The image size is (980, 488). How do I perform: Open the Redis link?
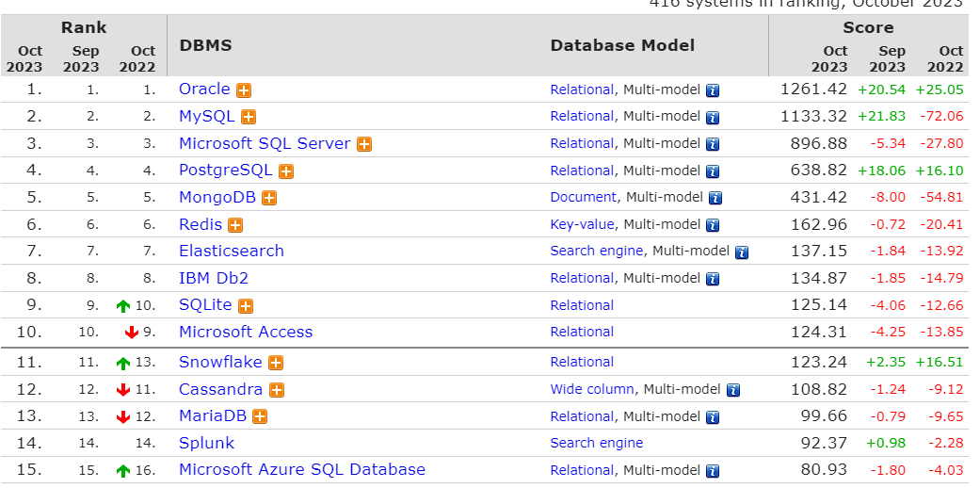click(x=201, y=224)
